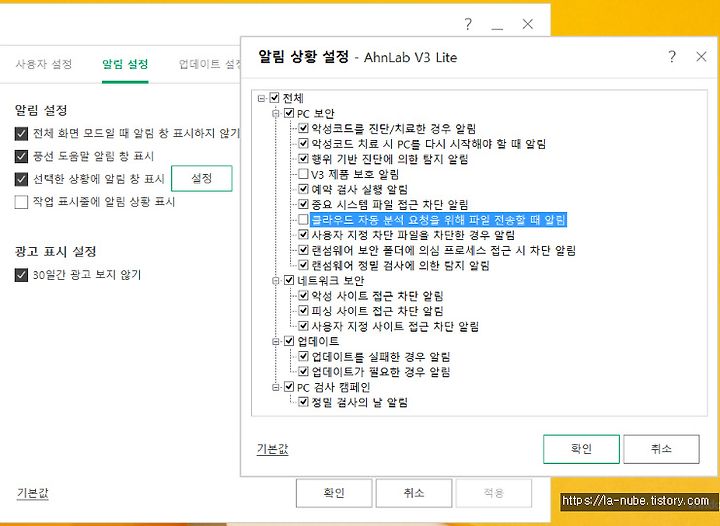Click 취소 in the background settings window
The height and width of the screenshot is (526, 720).
pyautogui.click(x=414, y=493)
